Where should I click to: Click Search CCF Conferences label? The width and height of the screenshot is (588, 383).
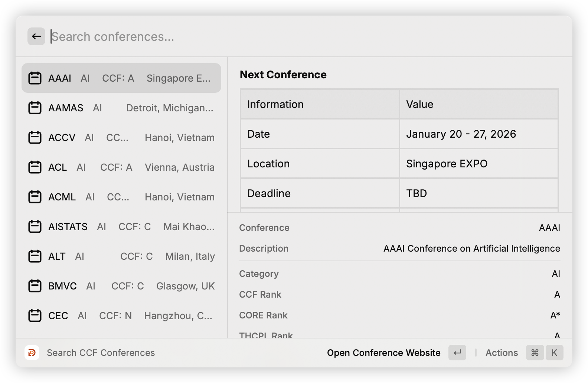point(101,353)
